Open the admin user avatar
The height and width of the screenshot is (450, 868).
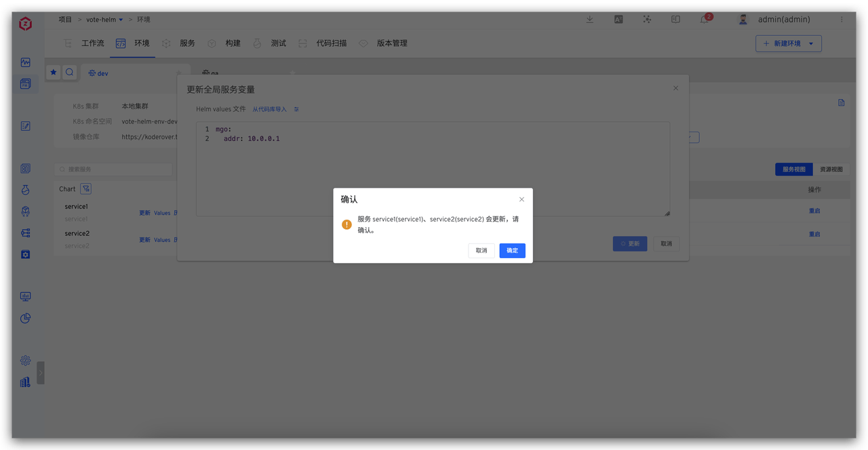(x=743, y=20)
